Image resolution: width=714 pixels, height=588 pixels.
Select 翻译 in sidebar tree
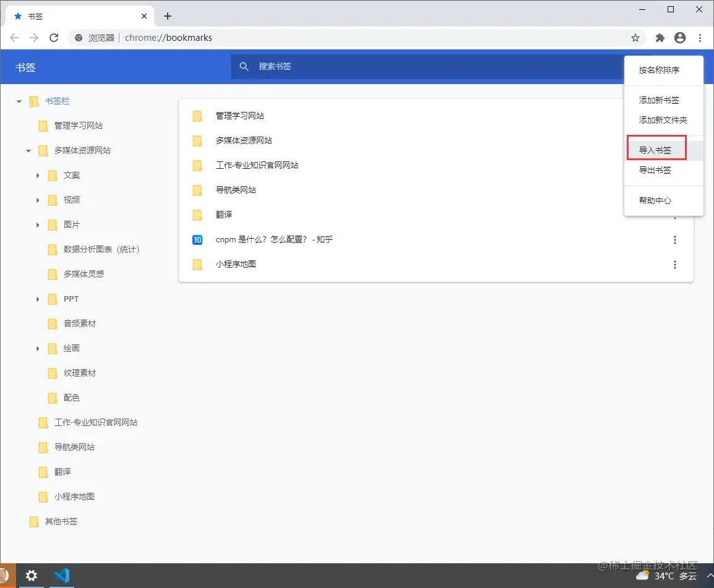62,472
